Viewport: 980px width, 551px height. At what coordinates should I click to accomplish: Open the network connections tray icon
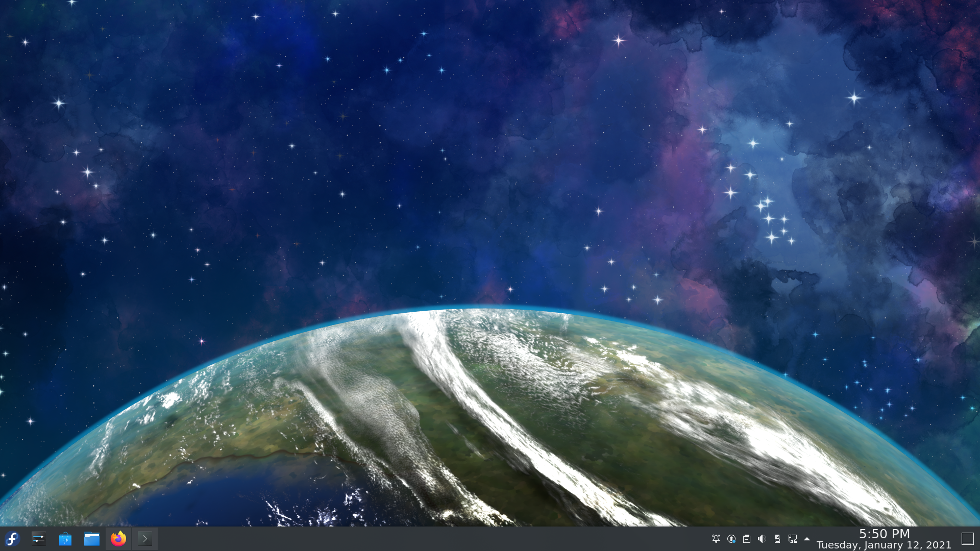(793, 539)
